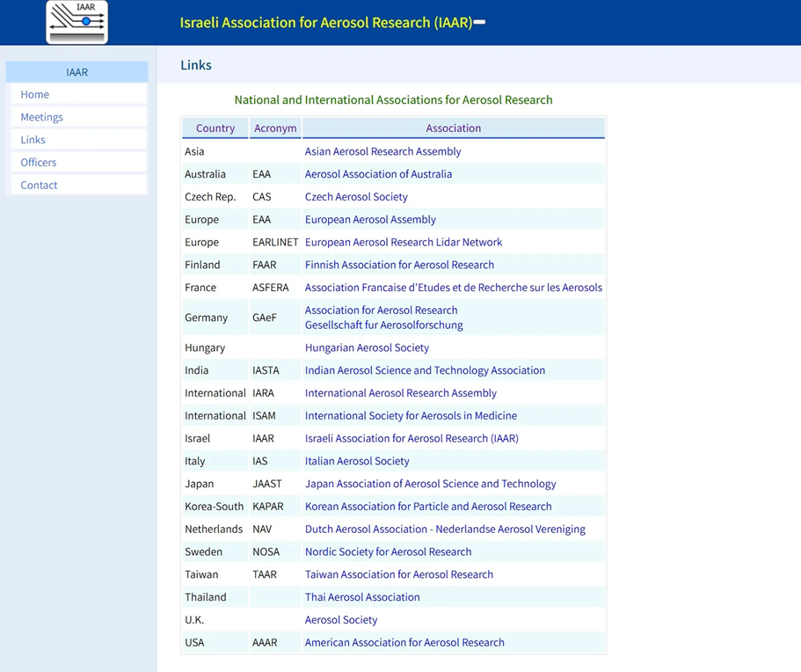Visit the Hungarian Aerosol Society link
This screenshot has height=672, width=801.
point(367,347)
